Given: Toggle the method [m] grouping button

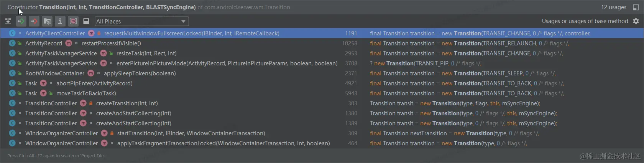Looking at the screenshot, I should (x=73, y=21).
